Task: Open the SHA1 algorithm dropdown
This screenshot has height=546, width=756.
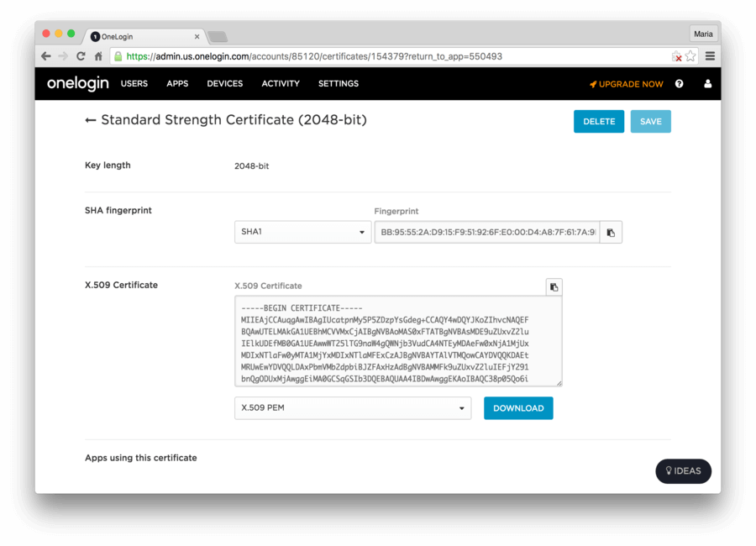Action: (x=302, y=232)
